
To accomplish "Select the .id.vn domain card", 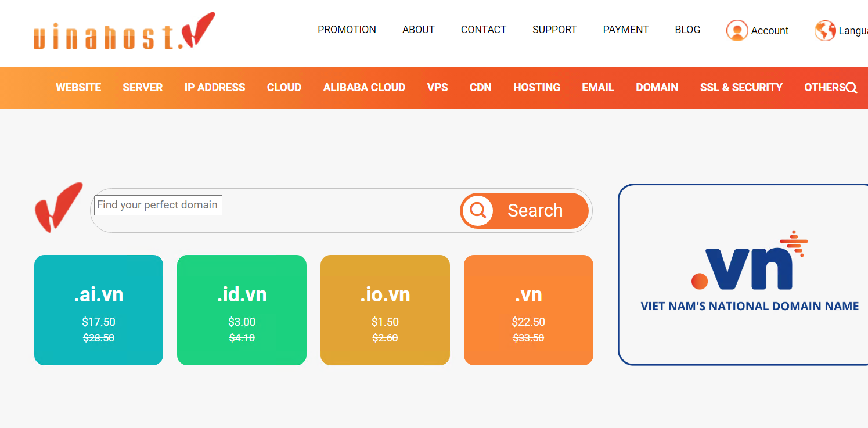I will 242,310.
